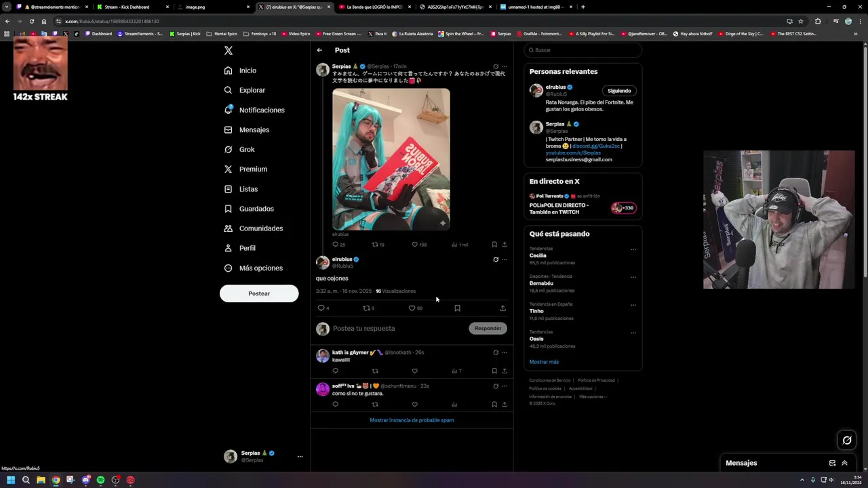Open Notificaciones in the sidebar

click(x=254, y=110)
